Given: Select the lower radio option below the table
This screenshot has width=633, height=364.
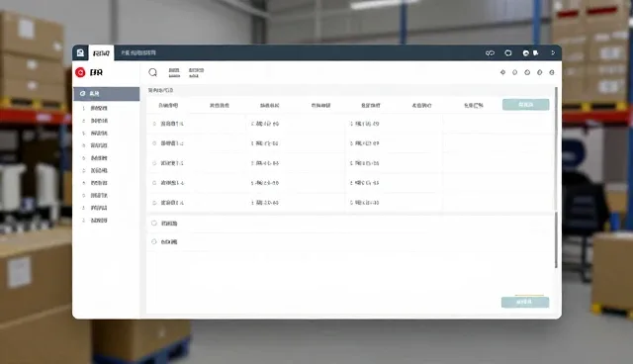Looking at the screenshot, I should [154, 241].
